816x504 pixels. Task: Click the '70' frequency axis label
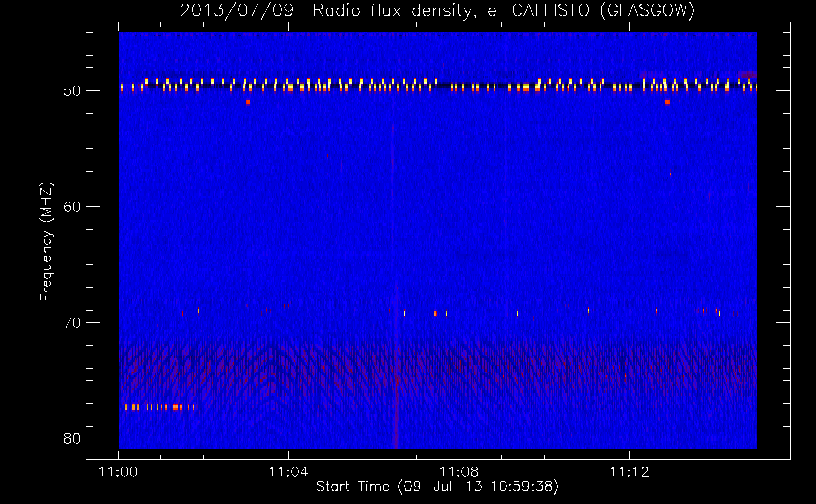tap(72, 323)
